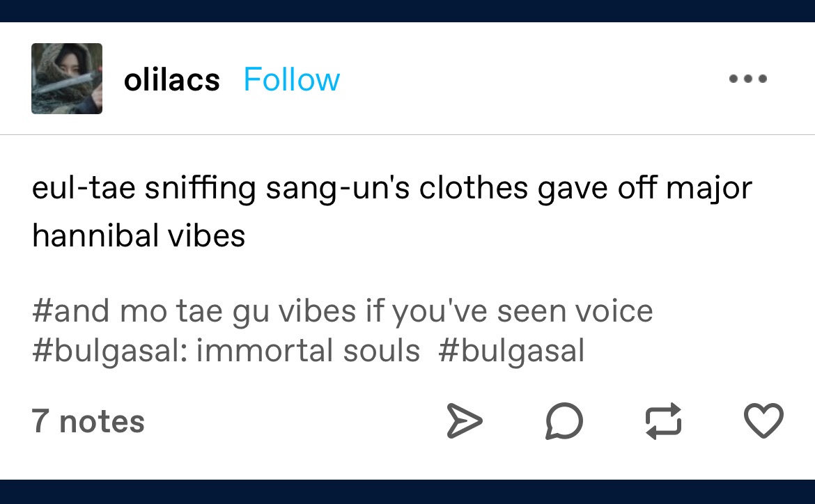Click the olilacs profile avatar
This screenshot has width=815, height=504.
point(67,79)
